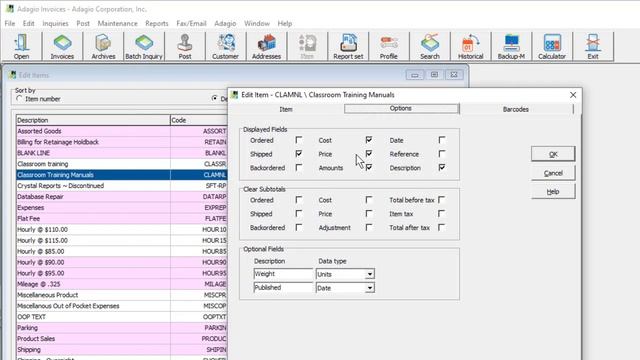Open the Report set toolbar icon
The width and height of the screenshot is (640, 360).
[x=348, y=47]
